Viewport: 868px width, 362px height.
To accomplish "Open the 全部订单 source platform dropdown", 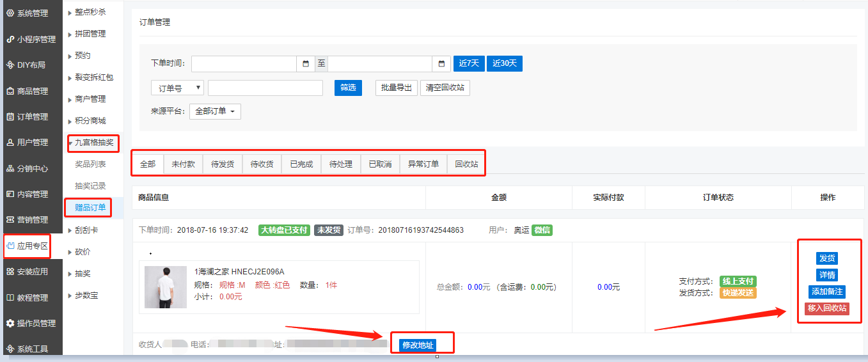I will coord(214,111).
